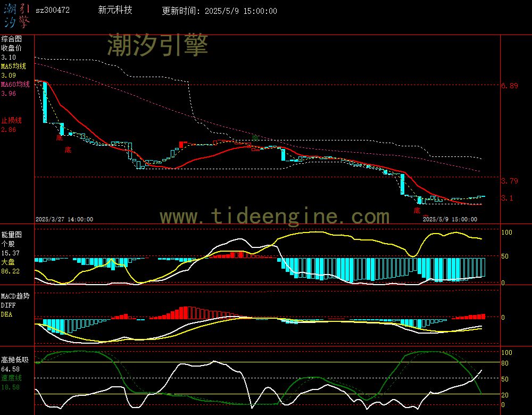Click the 3.1 price axis label
Image resolution: width=532 pixels, height=415 pixels.
[x=507, y=198]
